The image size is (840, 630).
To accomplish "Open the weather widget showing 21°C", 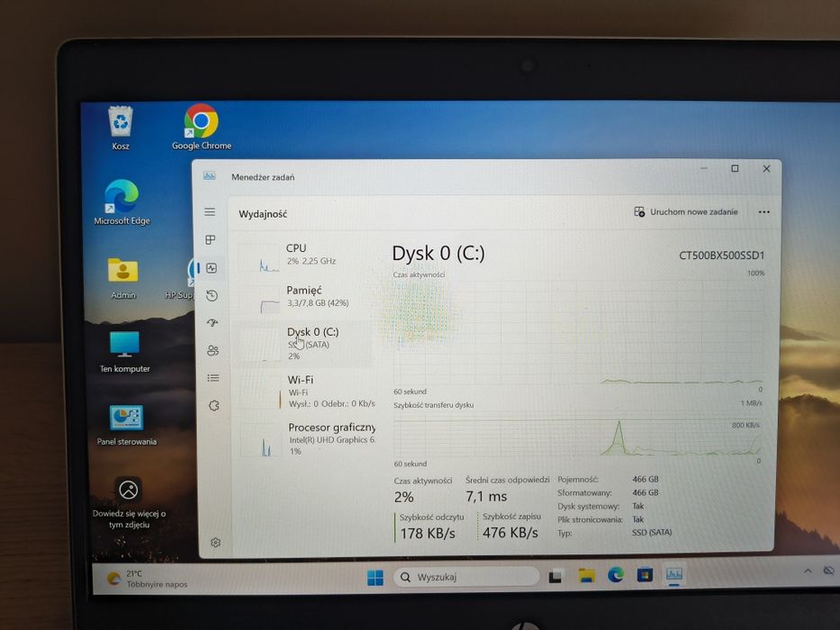I will click(x=148, y=579).
